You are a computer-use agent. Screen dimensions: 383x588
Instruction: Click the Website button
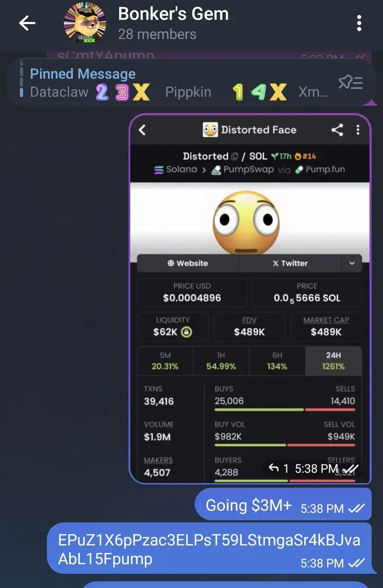point(188,263)
